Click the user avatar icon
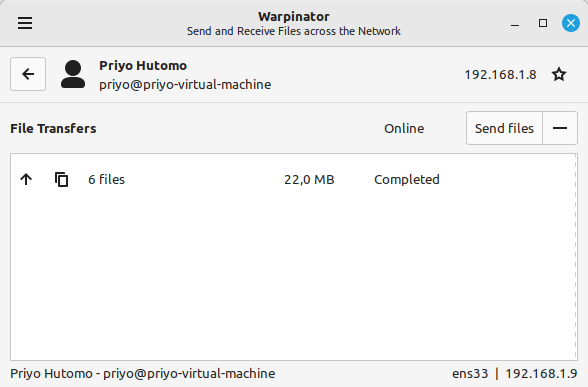 coord(73,74)
